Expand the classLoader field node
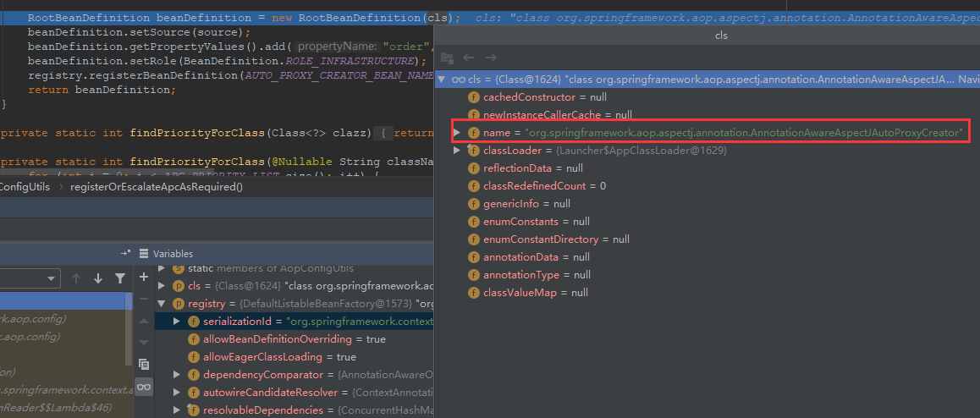This screenshot has width=980, height=418. (x=458, y=151)
